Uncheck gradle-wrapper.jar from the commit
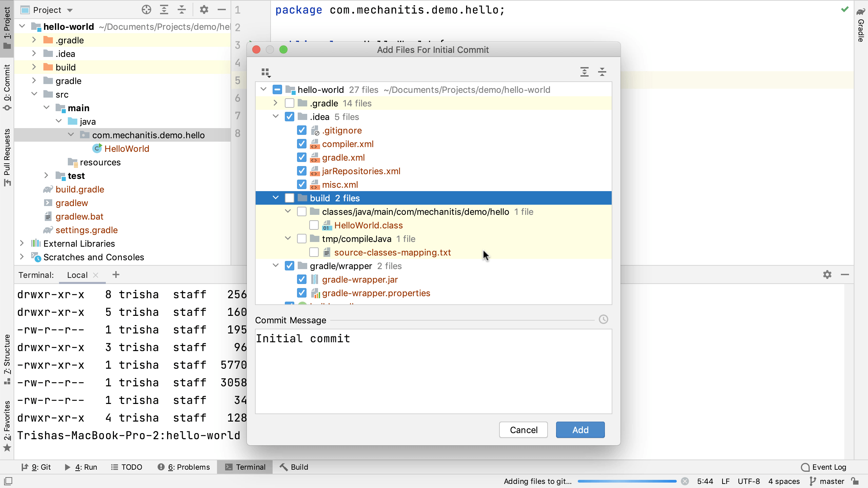868x488 pixels. point(301,279)
